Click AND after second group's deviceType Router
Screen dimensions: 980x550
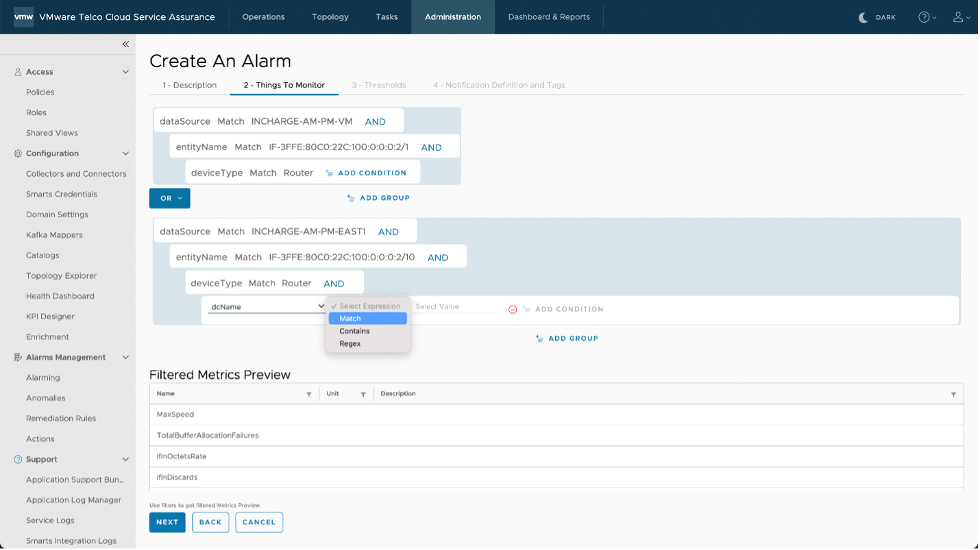pos(334,284)
